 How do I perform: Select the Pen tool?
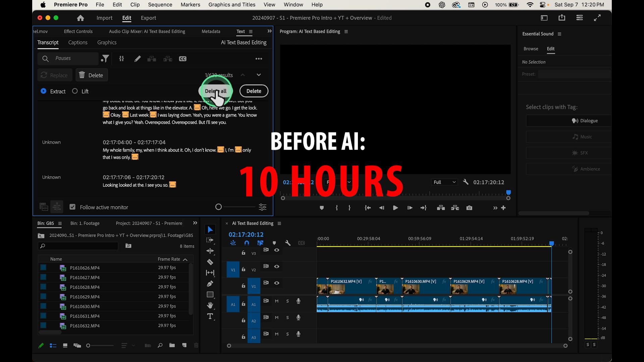point(210,284)
